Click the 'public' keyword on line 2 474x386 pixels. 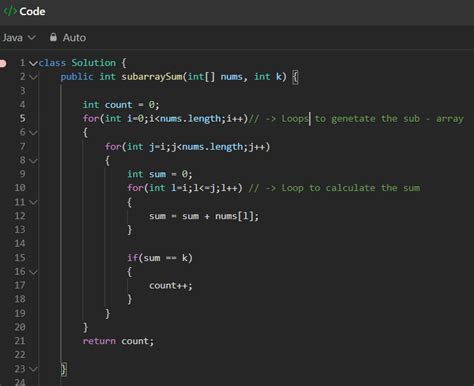[x=77, y=77]
